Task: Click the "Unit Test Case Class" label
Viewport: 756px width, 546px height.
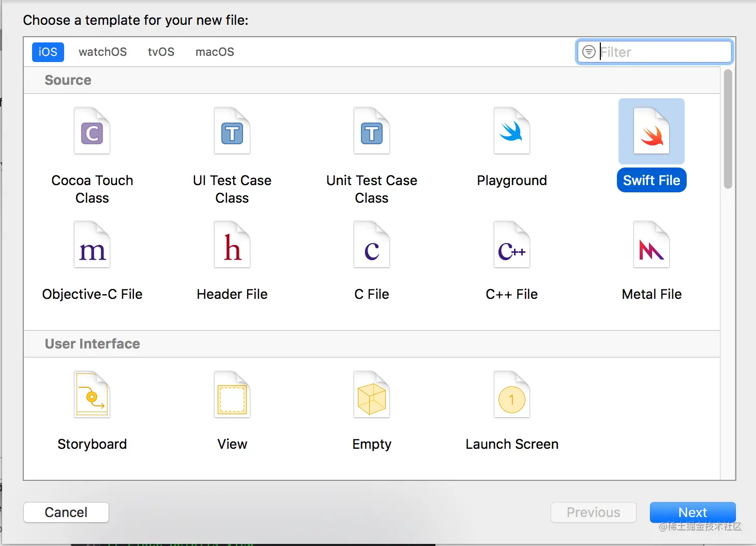Action: (x=372, y=189)
